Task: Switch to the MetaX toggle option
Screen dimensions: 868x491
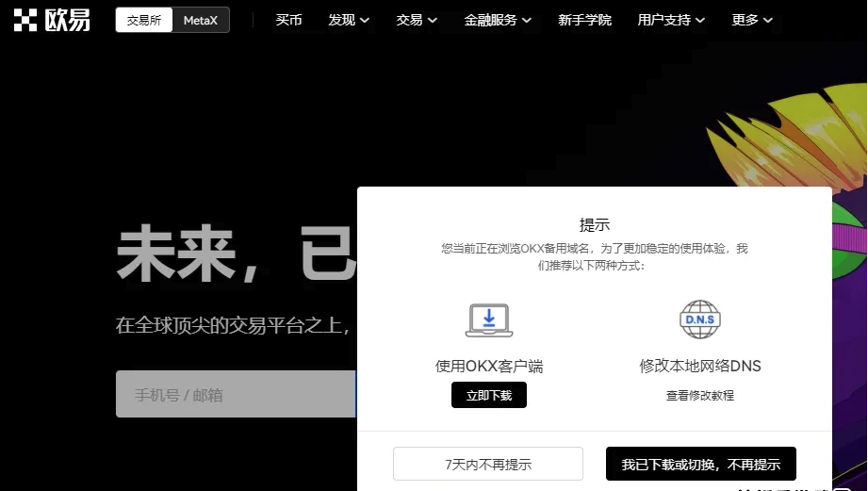Action: [201, 20]
